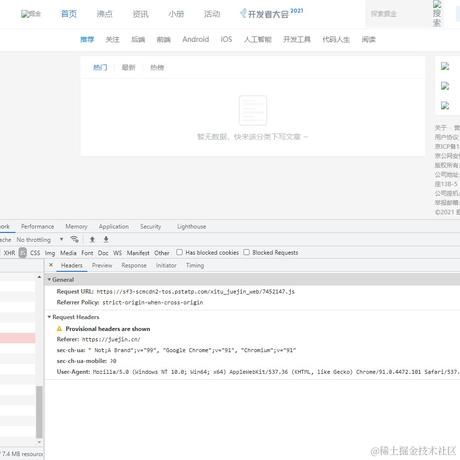Click the broken search icon in header
Image resolution: width=460 pixels, height=460 pixels.
click(x=437, y=13)
